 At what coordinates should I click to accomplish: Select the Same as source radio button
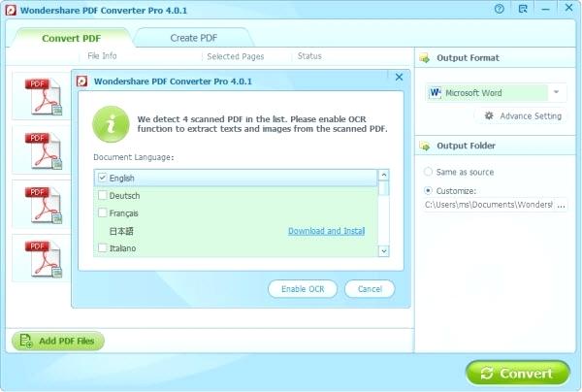428,172
